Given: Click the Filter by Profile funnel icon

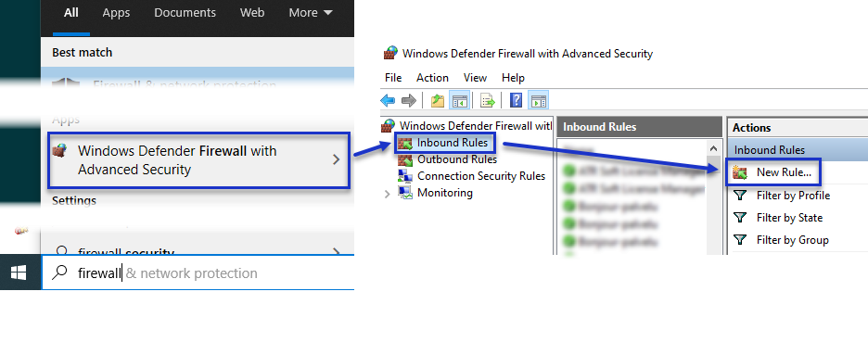Looking at the screenshot, I should [740, 196].
